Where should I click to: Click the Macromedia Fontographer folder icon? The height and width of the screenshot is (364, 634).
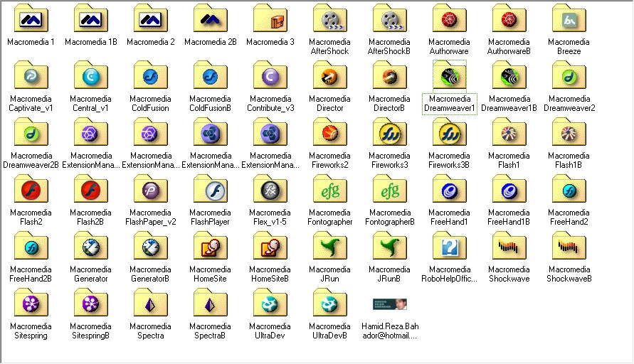[x=329, y=188]
